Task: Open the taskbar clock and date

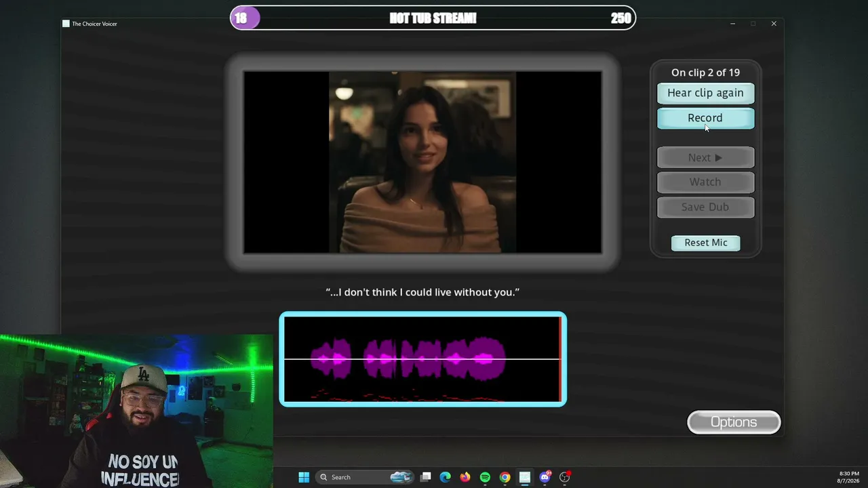Action: point(849,477)
